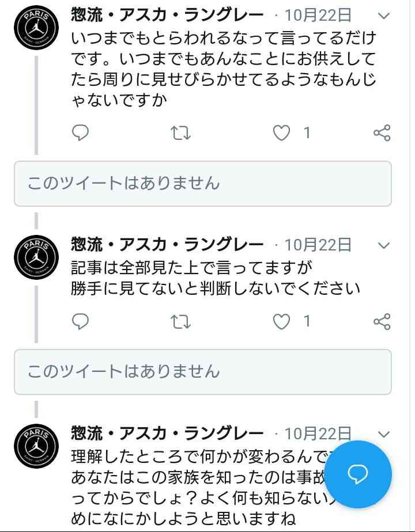
Task: Reply to the first tweet about お供え
Action: [81, 132]
